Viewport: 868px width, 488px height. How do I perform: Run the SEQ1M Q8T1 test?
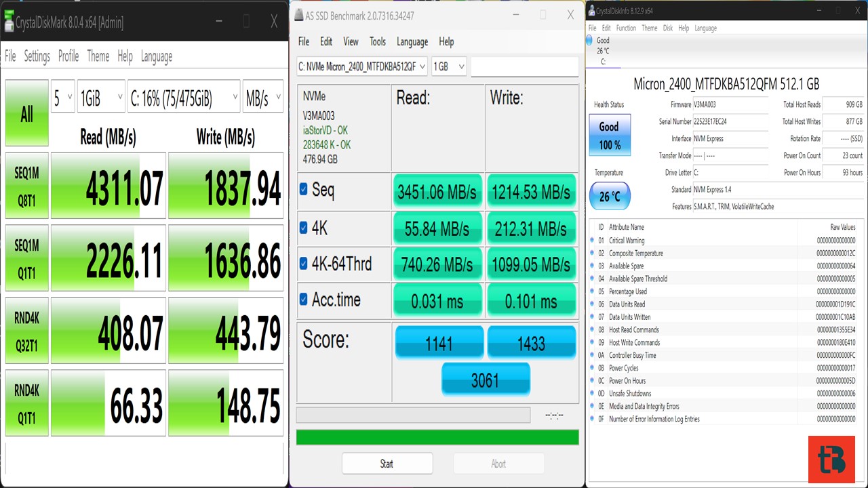26,186
